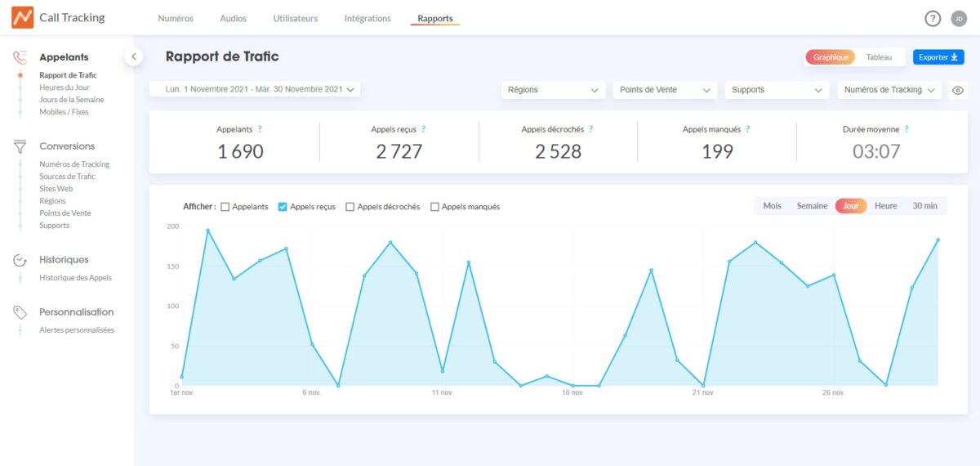Switch to the Intégrations tab

tap(367, 18)
